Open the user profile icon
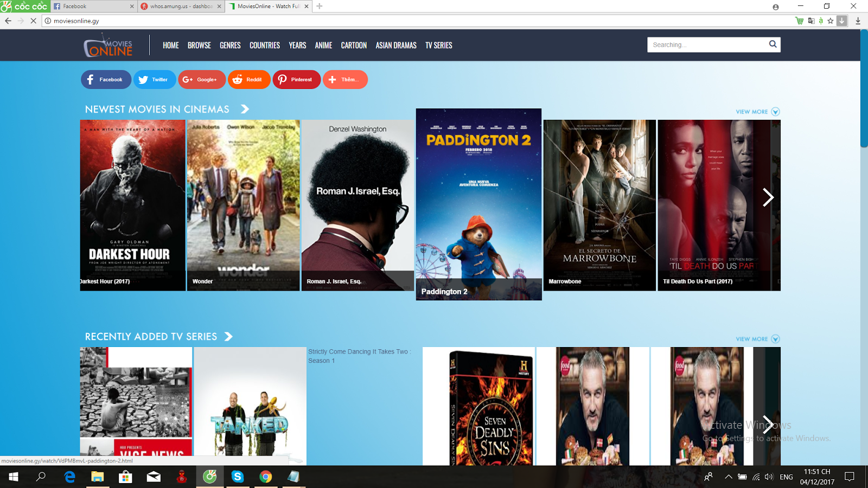 776,7
